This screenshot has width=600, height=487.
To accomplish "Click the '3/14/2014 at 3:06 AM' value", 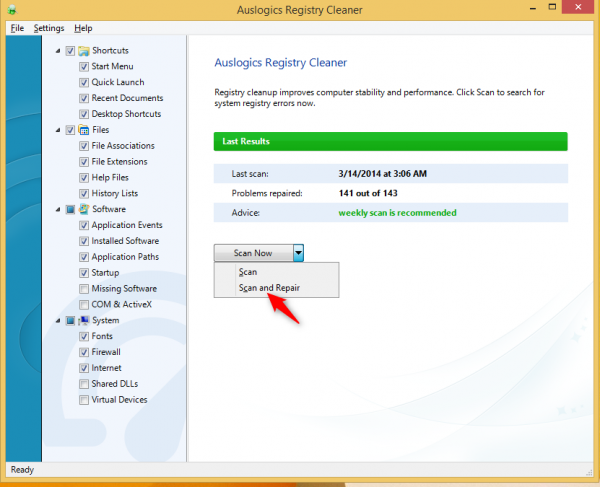I will click(382, 174).
